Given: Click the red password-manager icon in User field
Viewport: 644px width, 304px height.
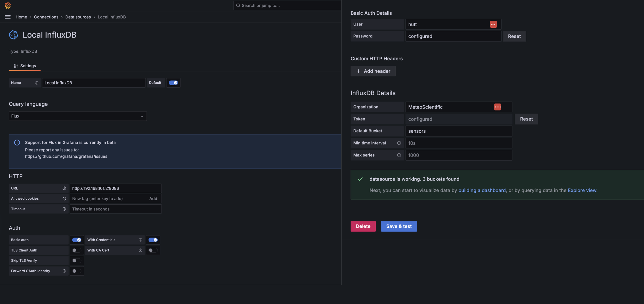Looking at the screenshot, I should pyautogui.click(x=493, y=24).
